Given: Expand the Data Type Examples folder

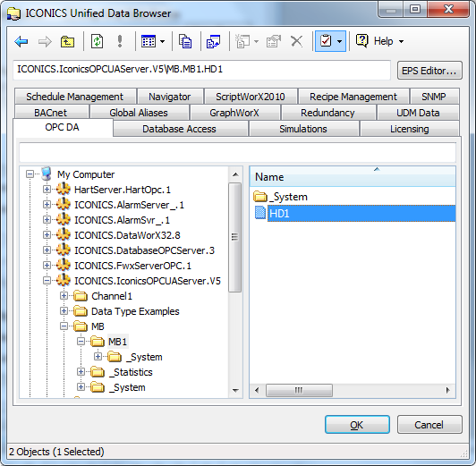Looking at the screenshot, I should pos(64,311).
